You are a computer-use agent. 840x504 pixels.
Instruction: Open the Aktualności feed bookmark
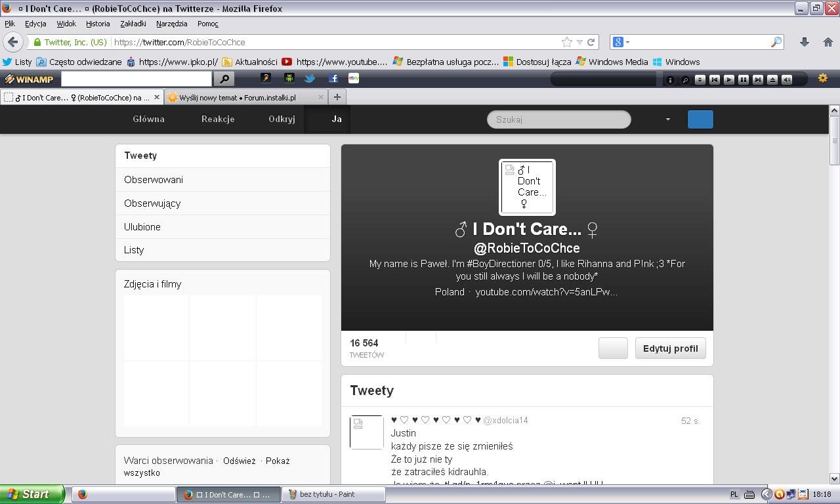[250, 62]
